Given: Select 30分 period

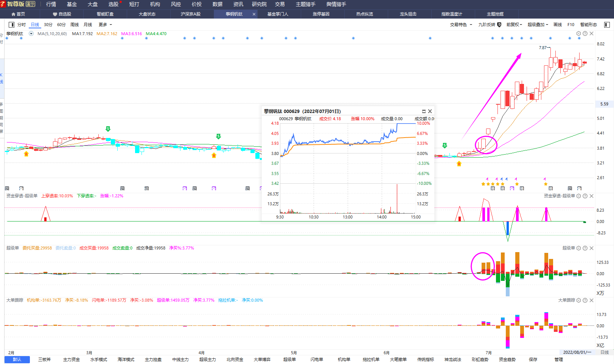Looking at the screenshot, I should tap(48, 25).
